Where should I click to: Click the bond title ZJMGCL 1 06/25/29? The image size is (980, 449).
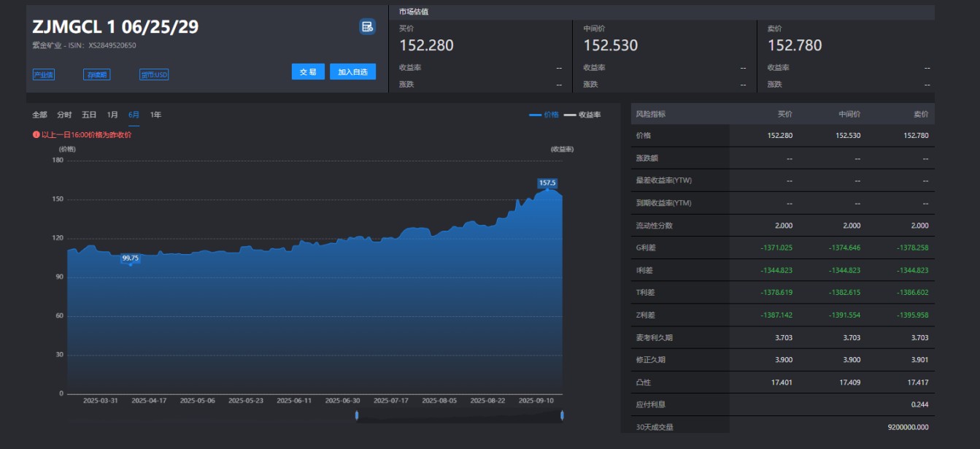pos(115,27)
